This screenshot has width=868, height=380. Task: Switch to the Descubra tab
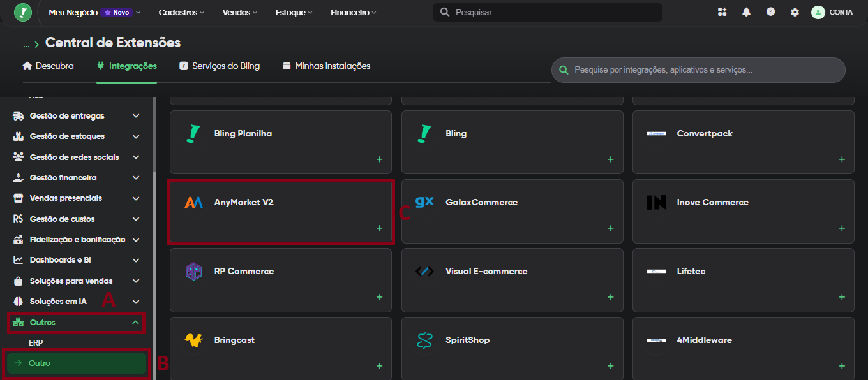click(x=48, y=66)
